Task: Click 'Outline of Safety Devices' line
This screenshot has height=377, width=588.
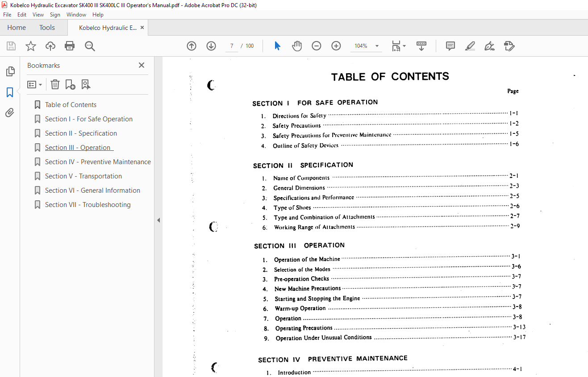Action: [x=306, y=145]
